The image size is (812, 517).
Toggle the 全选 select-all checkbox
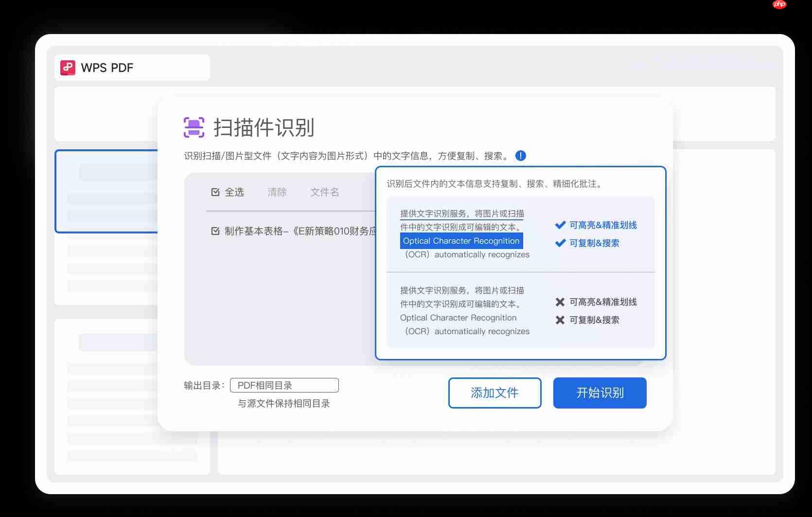tap(215, 192)
